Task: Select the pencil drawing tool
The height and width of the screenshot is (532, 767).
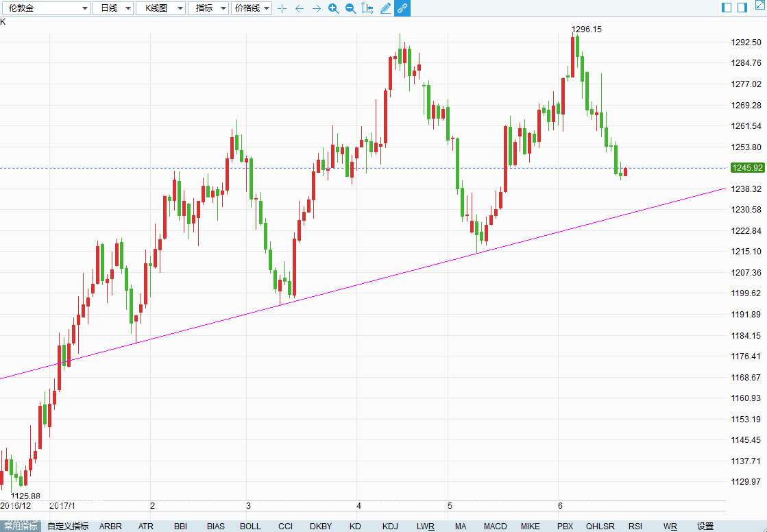Action: tap(385, 8)
